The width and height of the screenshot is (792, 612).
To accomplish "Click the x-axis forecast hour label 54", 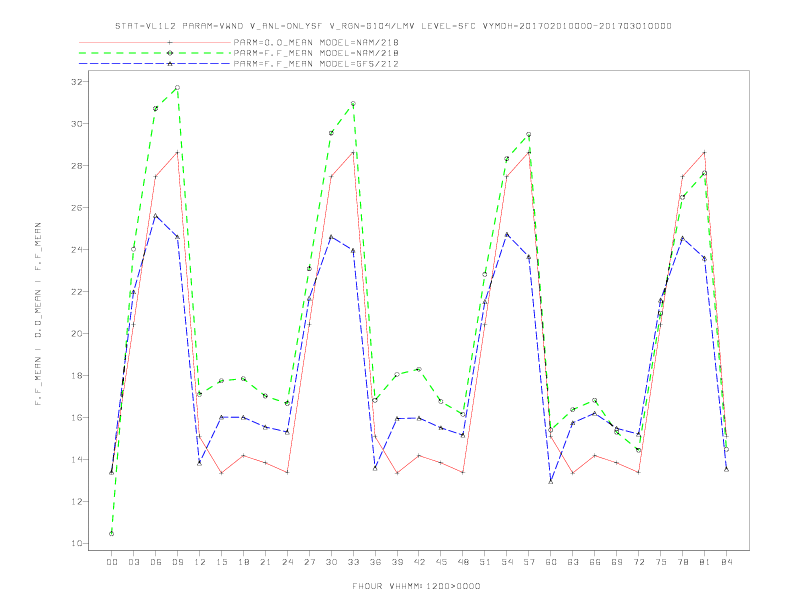I will (x=507, y=562).
